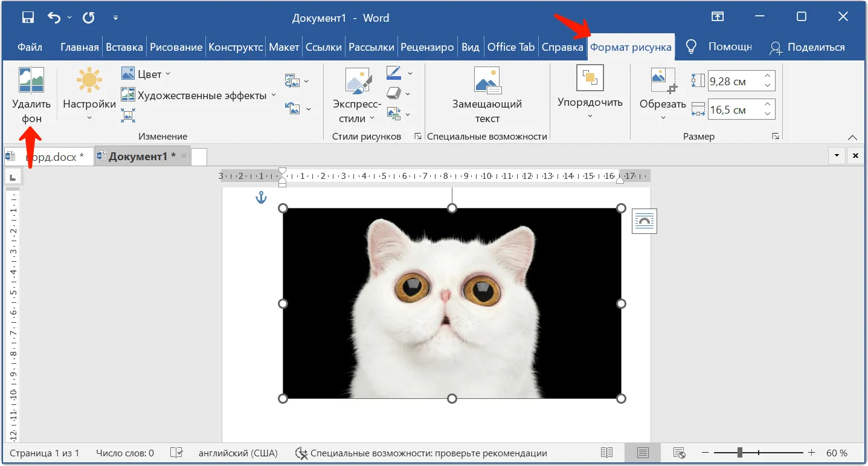Increase picture width with up stepper
868x466 pixels.
[x=768, y=105]
